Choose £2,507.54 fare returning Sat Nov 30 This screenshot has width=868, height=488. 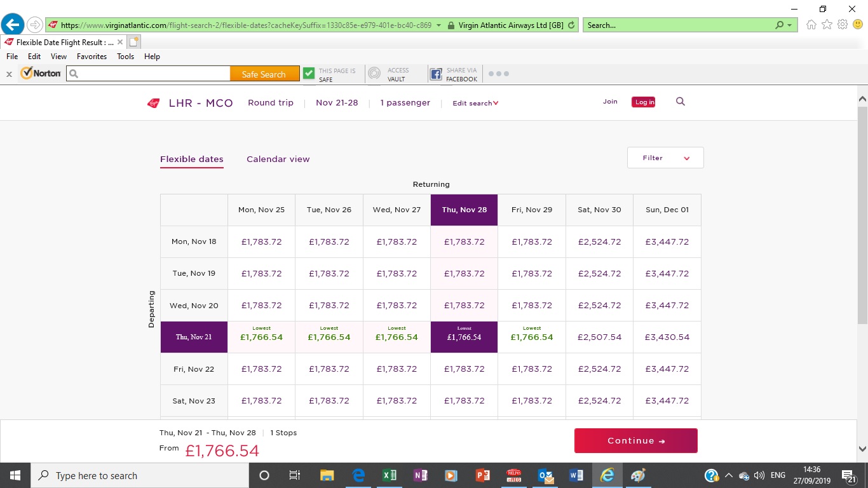coord(599,337)
